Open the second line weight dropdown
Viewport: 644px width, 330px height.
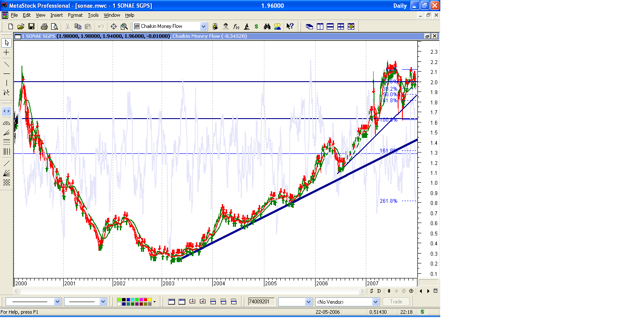point(103,302)
